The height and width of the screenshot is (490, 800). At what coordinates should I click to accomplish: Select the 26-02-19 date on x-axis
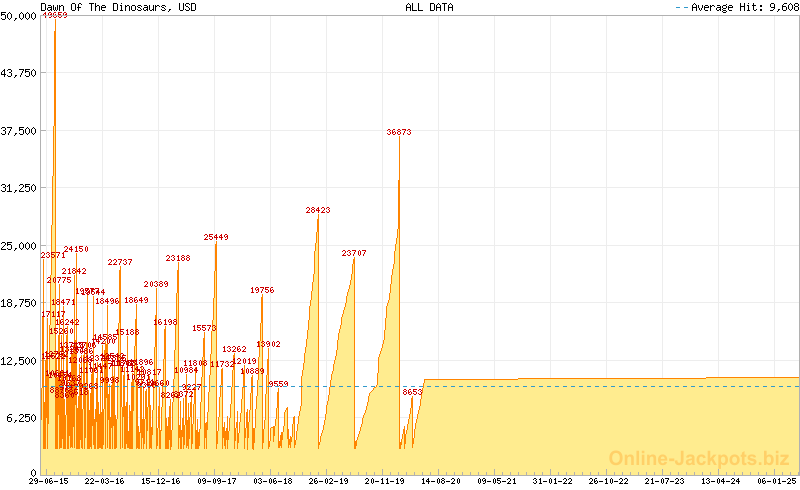tap(329, 481)
